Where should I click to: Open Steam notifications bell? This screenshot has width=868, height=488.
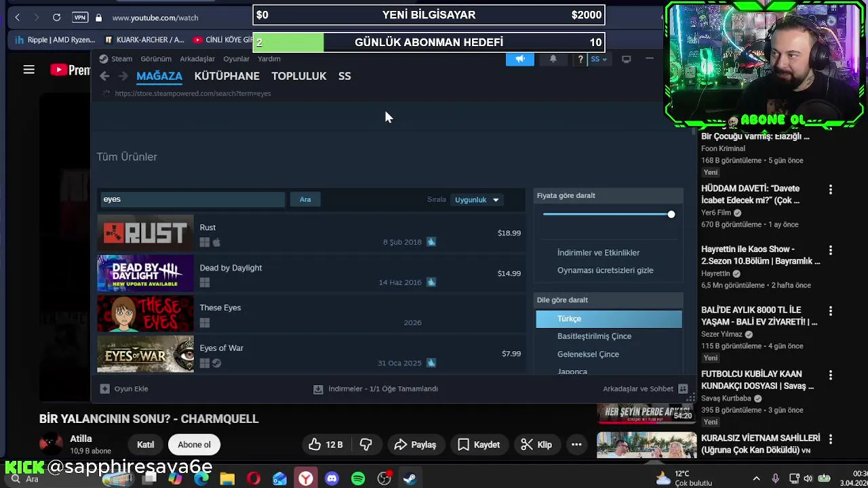coord(553,59)
